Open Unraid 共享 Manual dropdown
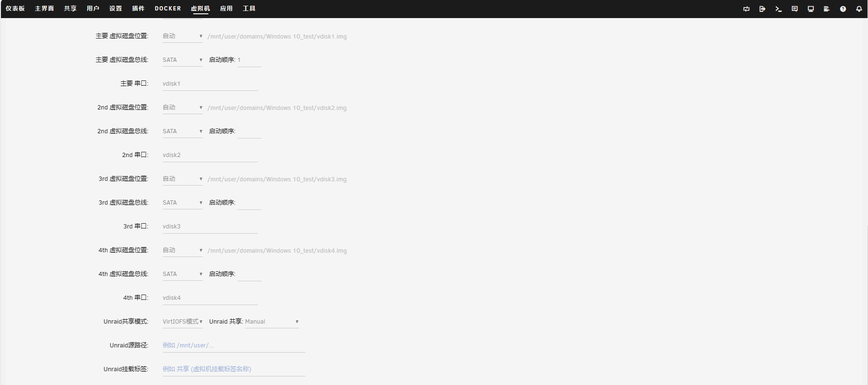 pyautogui.click(x=272, y=322)
